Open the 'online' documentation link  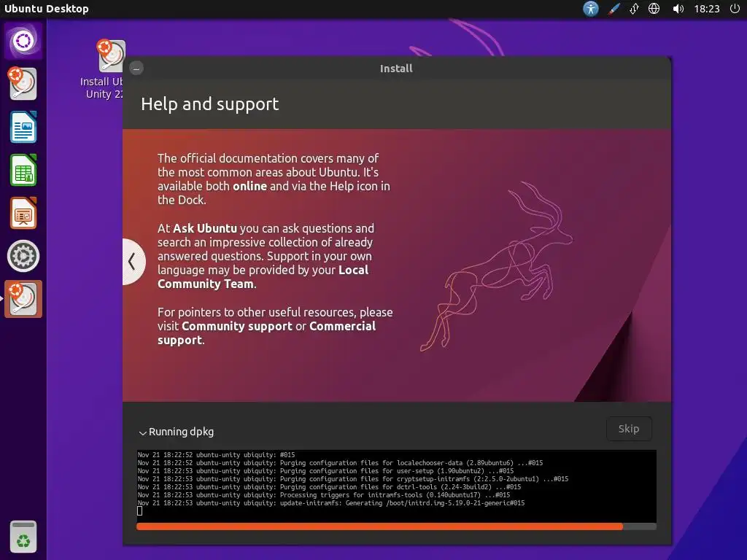pos(249,186)
